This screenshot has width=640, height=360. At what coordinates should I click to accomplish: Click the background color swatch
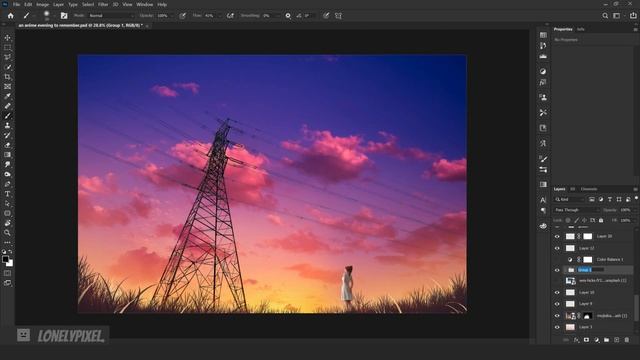pos(10,263)
